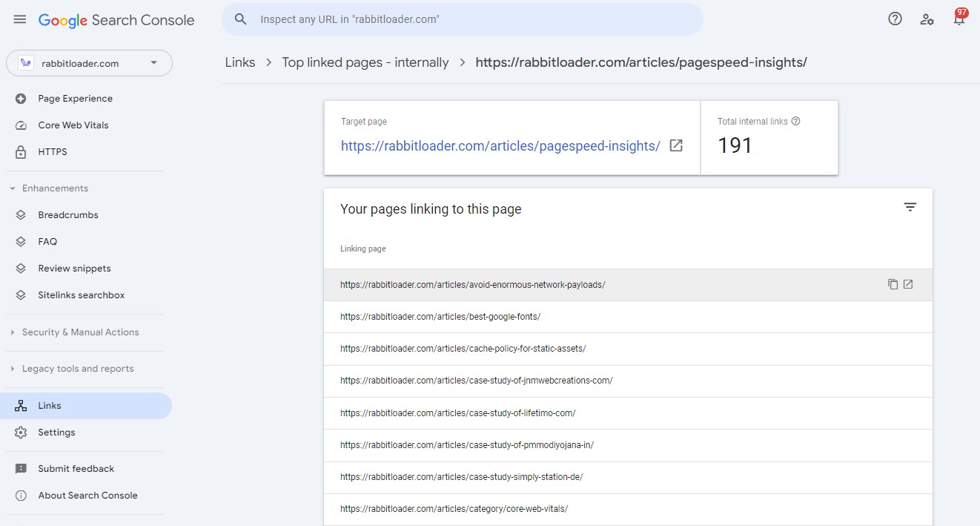Open the rabbitloader.com property dropdown
Viewport: 980px width, 526px height.
coord(89,63)
